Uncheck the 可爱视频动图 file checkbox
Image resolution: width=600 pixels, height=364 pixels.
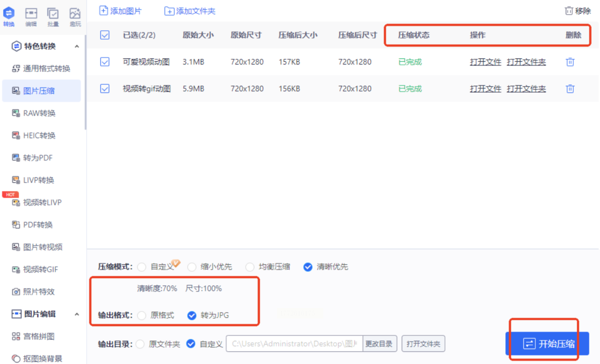coord(105,62)
